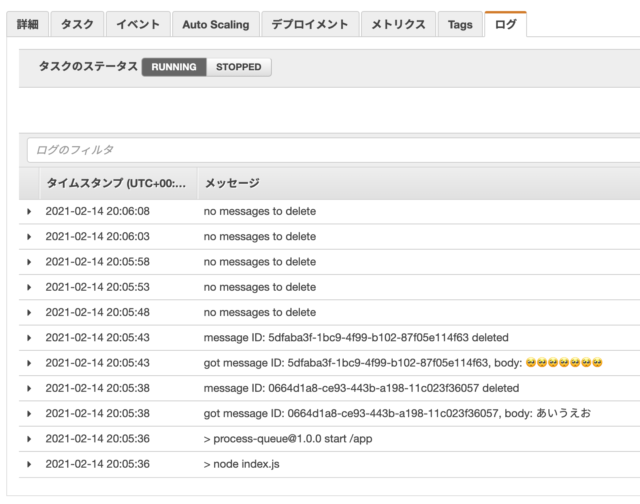Select timestamp 2021-02-14 20:06:03
The width and height of the screenshot is (640, 504).
98,237
